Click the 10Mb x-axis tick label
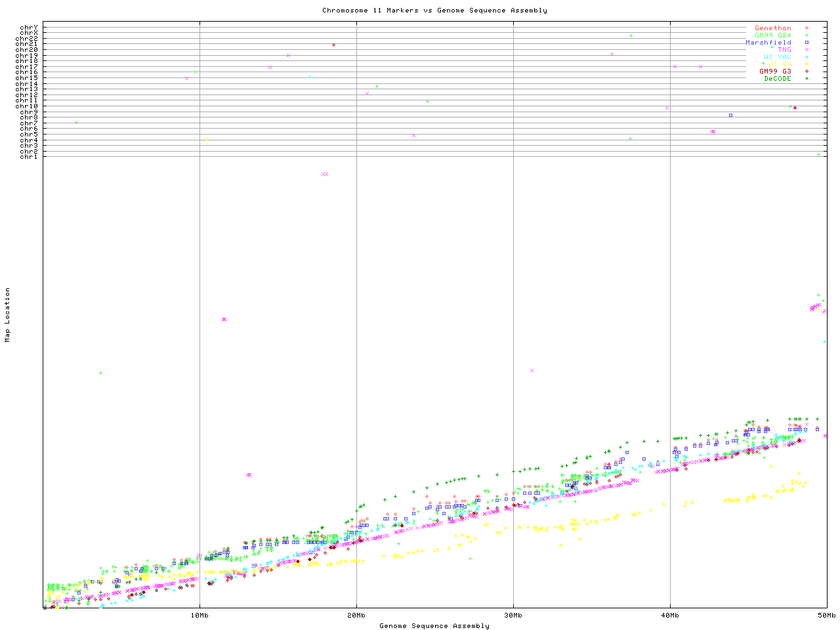 pos(199,616)
